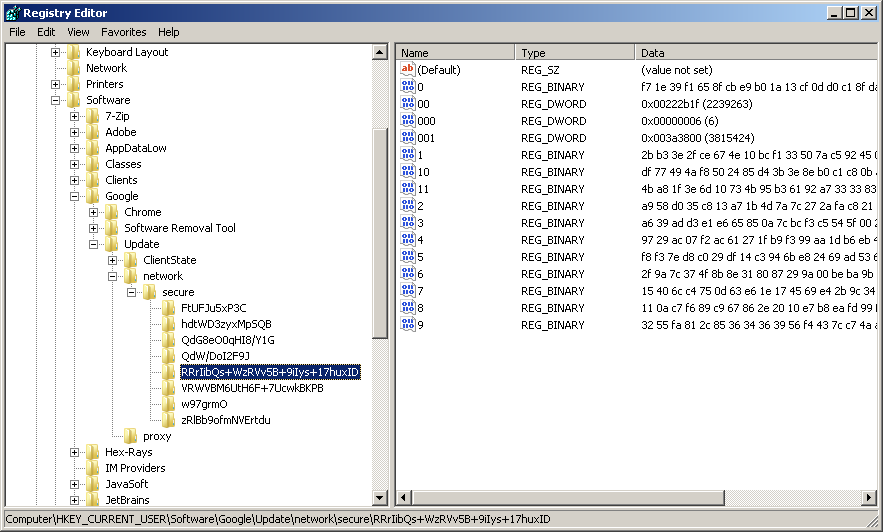The height and width of the screenshot is (532, 883).
Task: Click the binary icon for value 0
Action: click(408, 86)
